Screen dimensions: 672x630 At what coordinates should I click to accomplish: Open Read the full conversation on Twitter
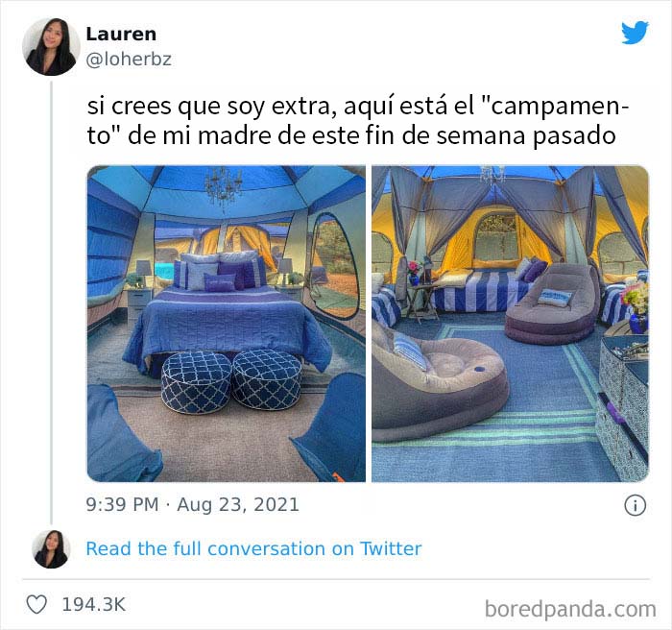pos(253,549)
